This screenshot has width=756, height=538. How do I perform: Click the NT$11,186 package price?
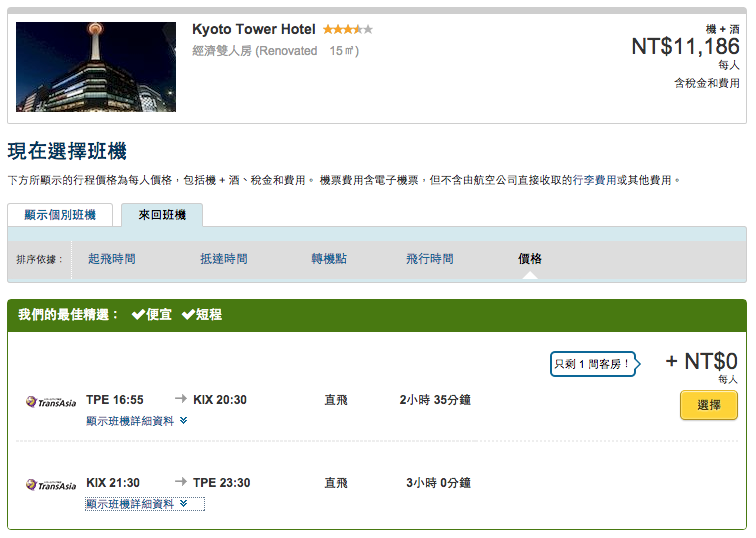pyautogui.click(x=685, y=47)
